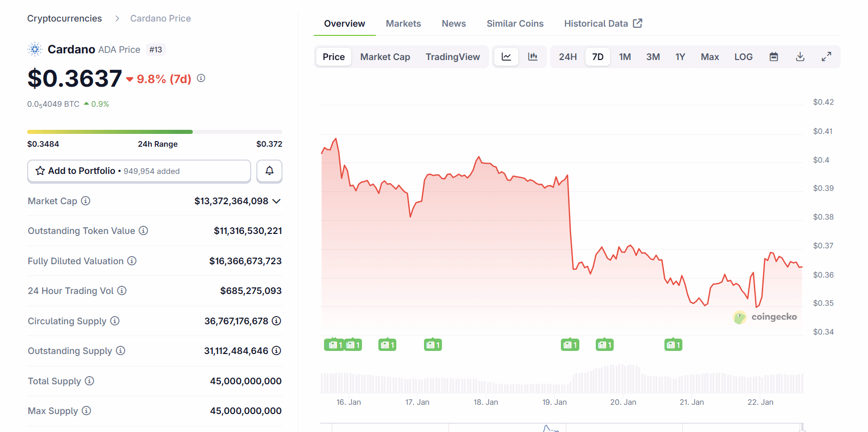Click the 24h Range progress bar

[154, 132]
